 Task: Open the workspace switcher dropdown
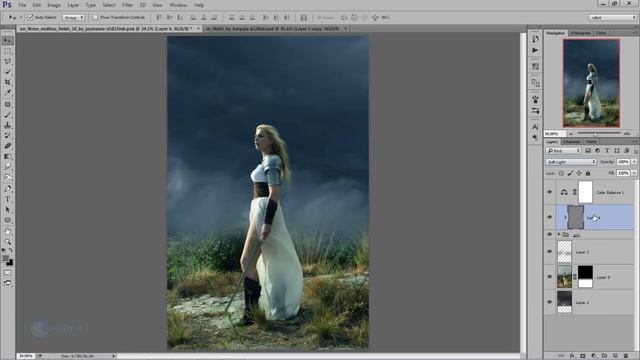point(613,18)
